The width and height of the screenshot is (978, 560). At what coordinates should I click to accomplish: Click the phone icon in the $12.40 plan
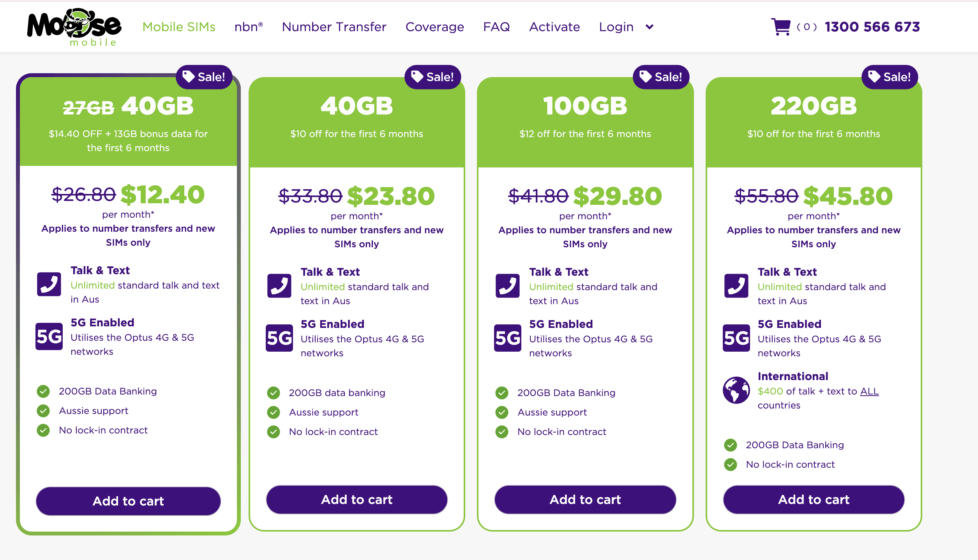point(49,284)
